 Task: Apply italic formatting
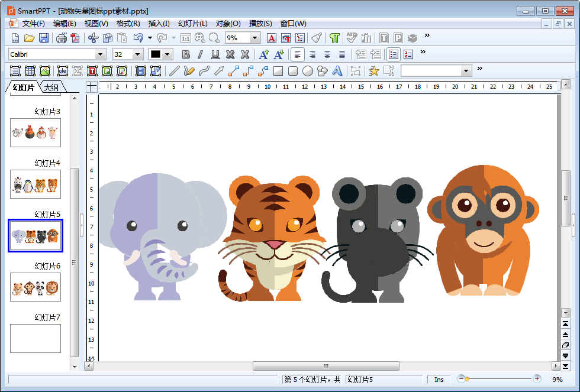tap(200, 54)
